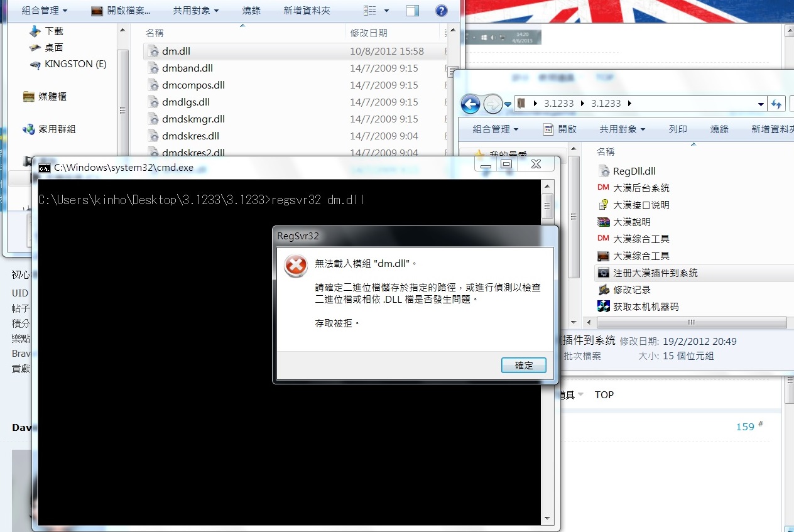Select 修改记录 file icon in right explorer
The width and height of the screenshot is (794, 532).
coord(604,290)
